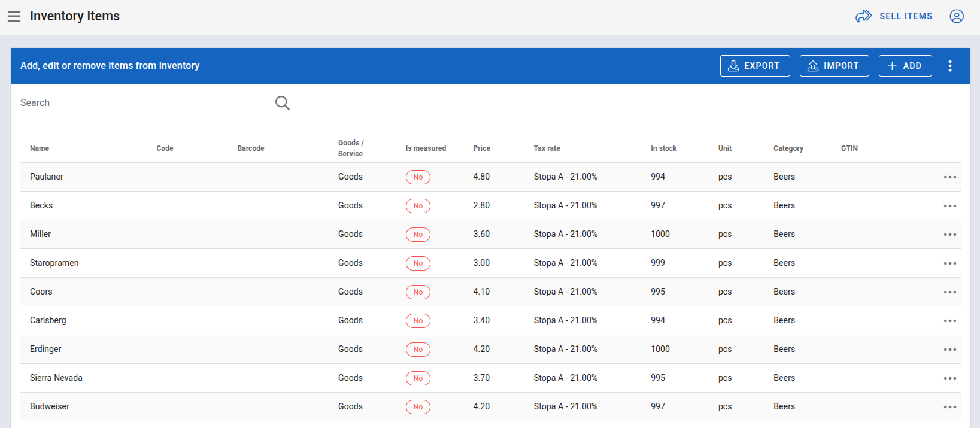980x428 pixels.
Task: Open row options for Paulaner
Action: click(950, 177)
